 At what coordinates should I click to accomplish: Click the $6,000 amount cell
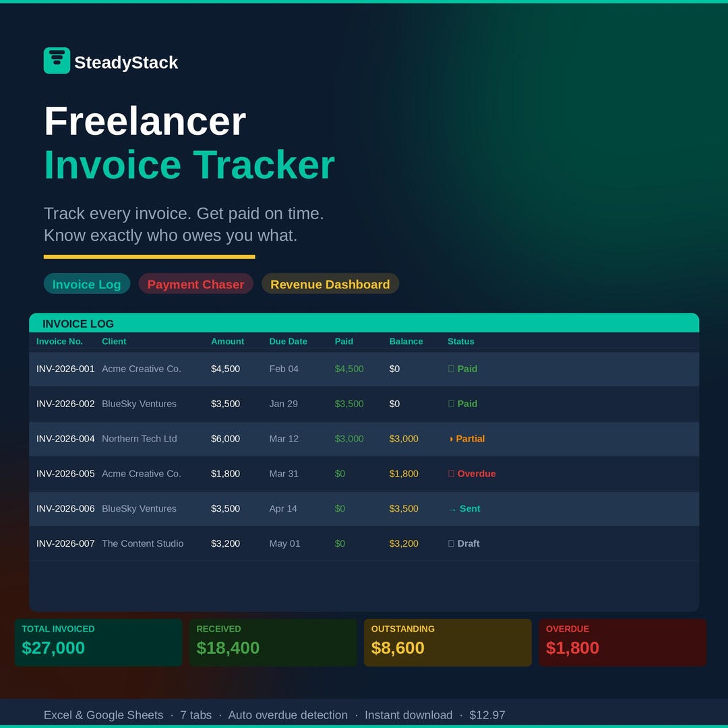point(225,438)
